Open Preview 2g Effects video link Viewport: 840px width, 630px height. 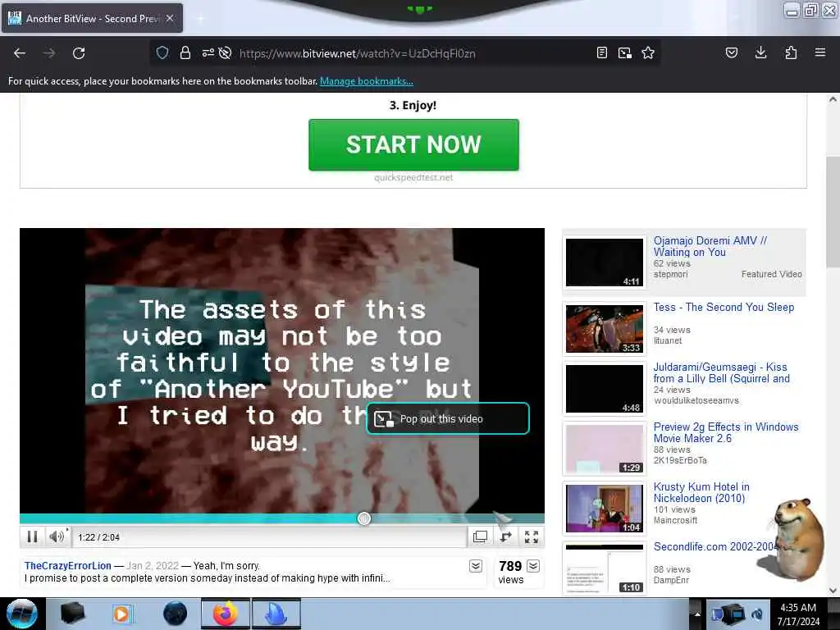(726, 432)
